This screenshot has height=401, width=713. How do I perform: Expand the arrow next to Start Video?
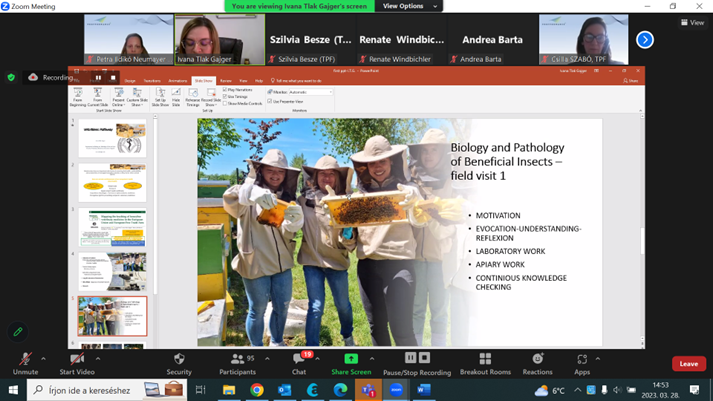(x=98, y=358)
